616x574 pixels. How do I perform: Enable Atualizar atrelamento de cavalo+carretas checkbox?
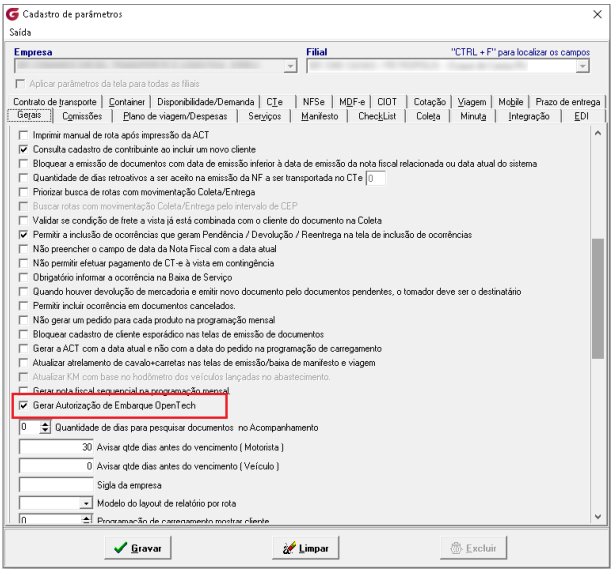(x=24, y=363)
